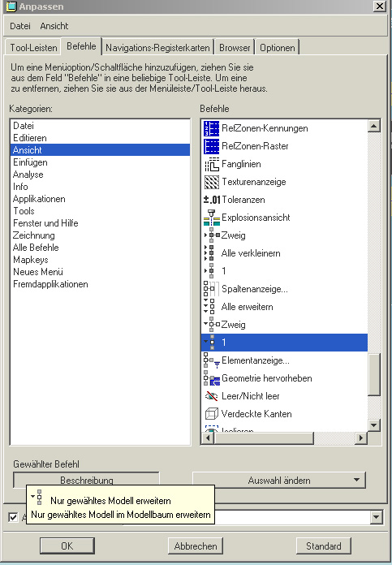392x565 pixels.
Task: Open the Auswahl ändern dropdown
Action: [279, 481]
